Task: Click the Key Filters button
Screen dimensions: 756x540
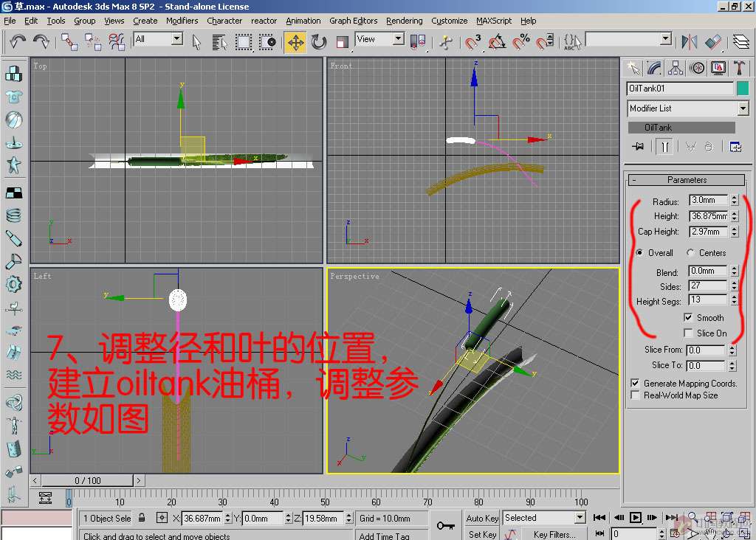Action: coord(554,534)
